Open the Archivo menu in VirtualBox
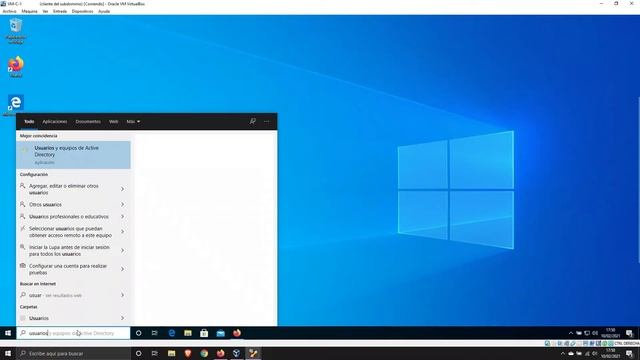 point(9,11)
